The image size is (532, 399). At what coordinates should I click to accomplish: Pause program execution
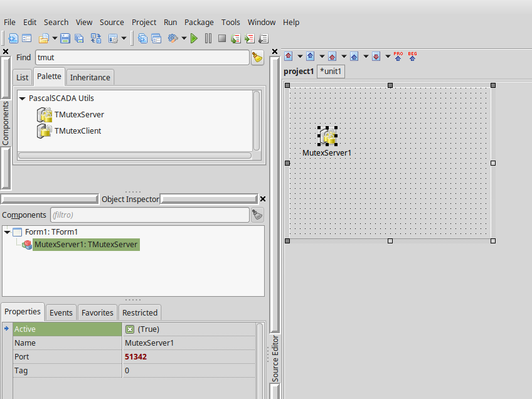(x=208, y=38)
